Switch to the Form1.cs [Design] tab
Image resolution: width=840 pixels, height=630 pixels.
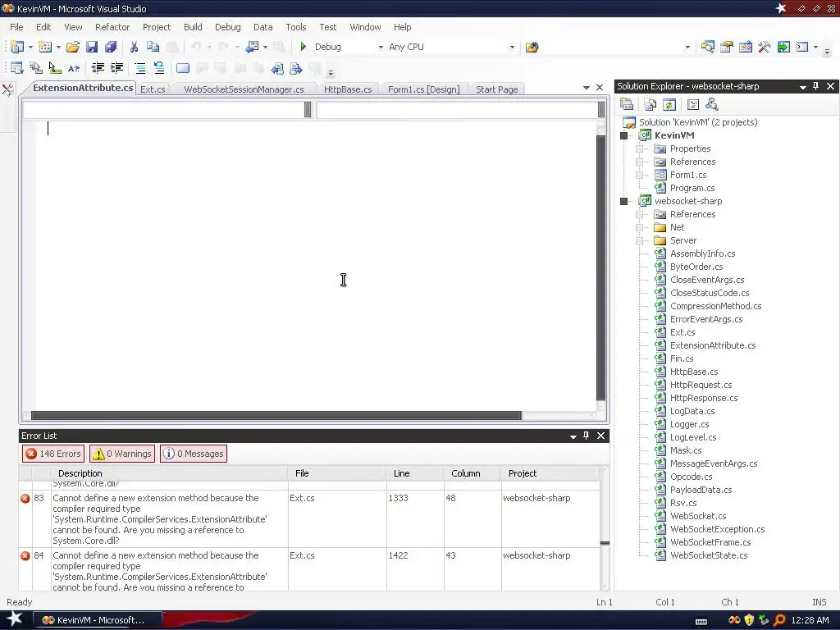[x=424, y=89]
